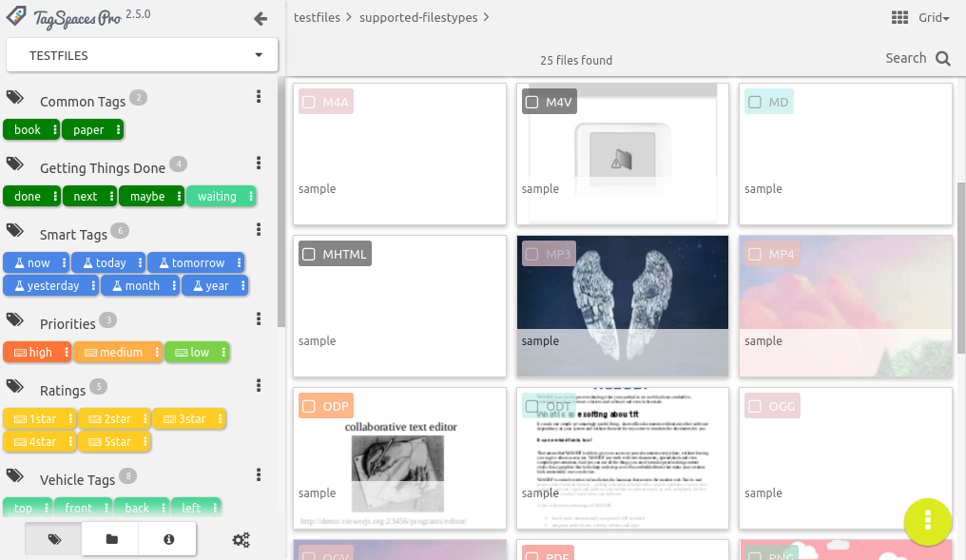Go to testfiles breadcrumb folder
Image resolution: width=966 pixels, height=560 pixels.
pyautogui.click(x=317, y=17)
